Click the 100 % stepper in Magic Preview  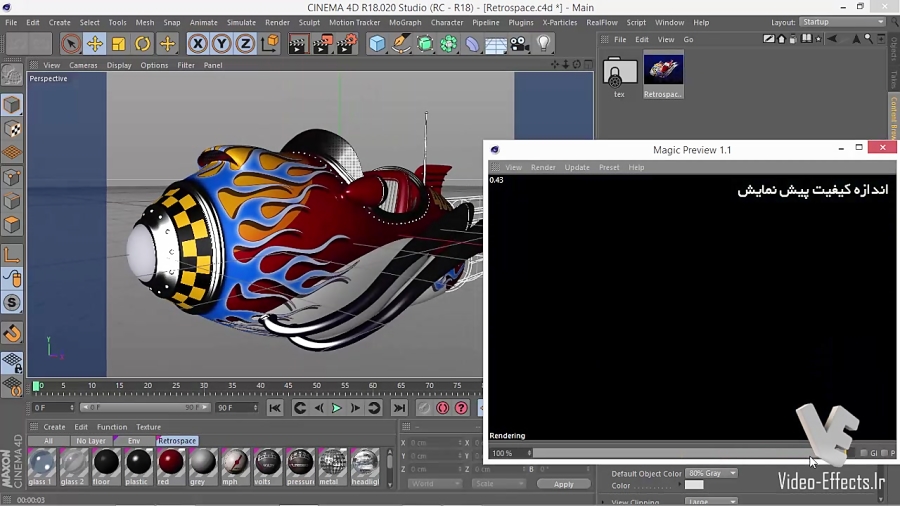[x=529, y=453]
